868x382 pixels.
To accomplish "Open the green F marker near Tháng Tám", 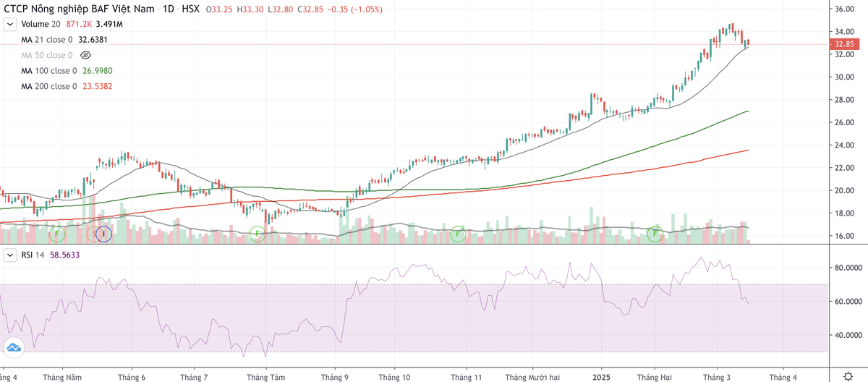I will (x=257, y=234).
